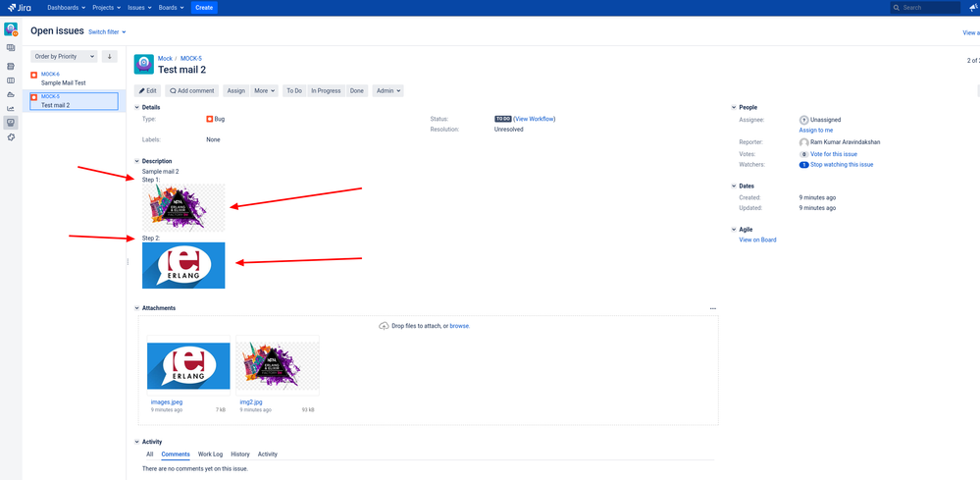Switch to the History tab

240,454
